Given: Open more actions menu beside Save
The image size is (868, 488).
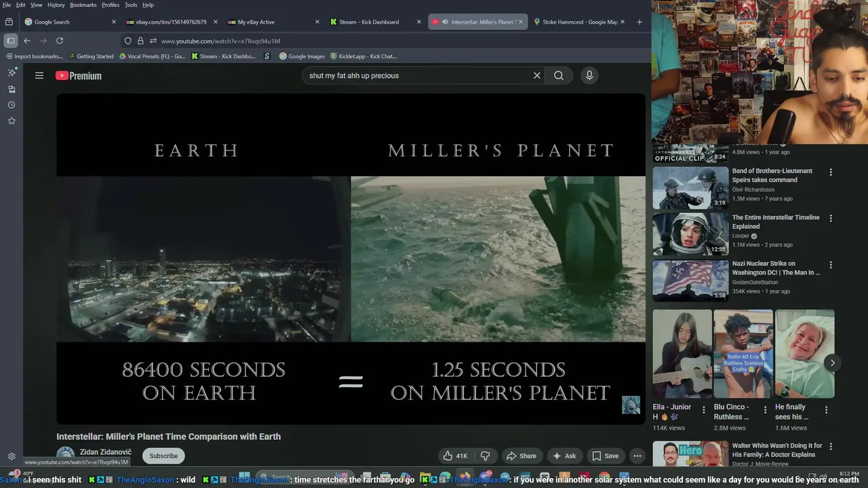Looking at the screenshot, I should tap(637, 456).
